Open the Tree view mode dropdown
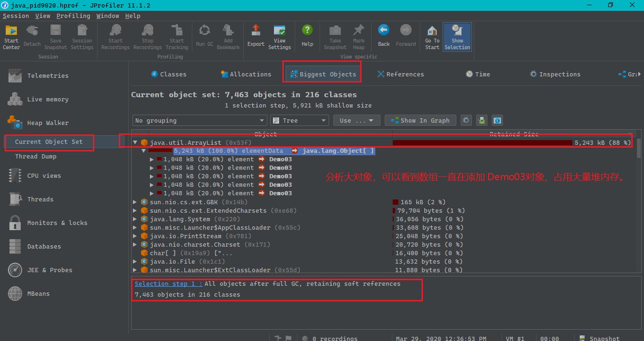Viewport: 644px width, 341px height. coord(299,120)
